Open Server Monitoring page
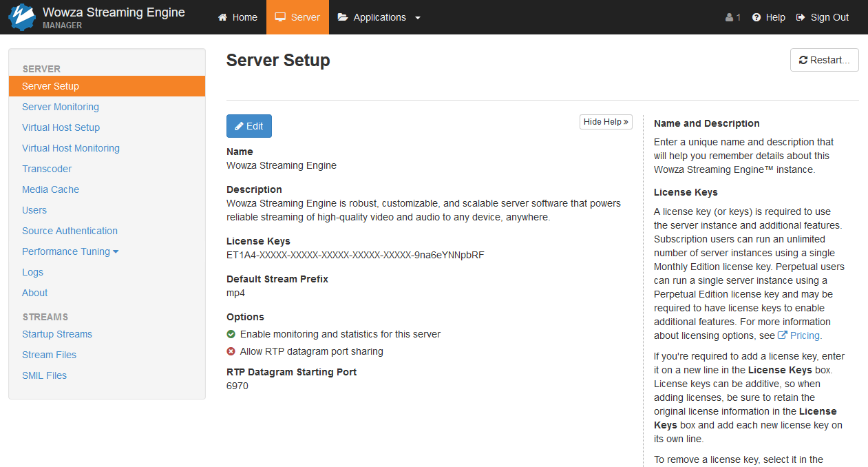The width and height of the screenshot is (868, 467). pos(61,107)
